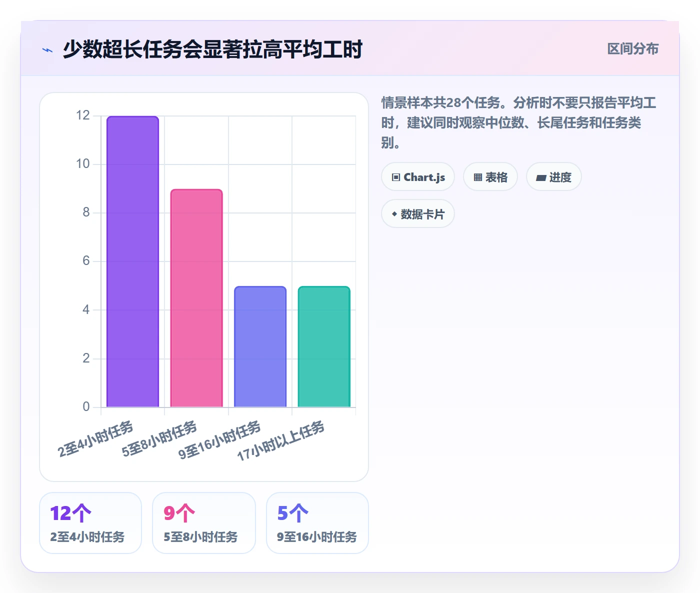Click the pink 5至8小时任务 bar in the chart
This screenshot has height=593, width=700.
click(x=196, y=298)
